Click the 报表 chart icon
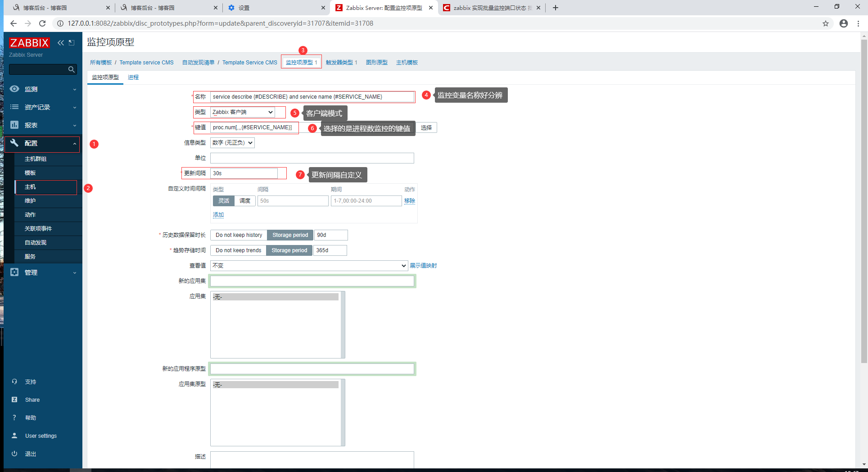This screenshot has height=472, width=868. tap(14, 125)
